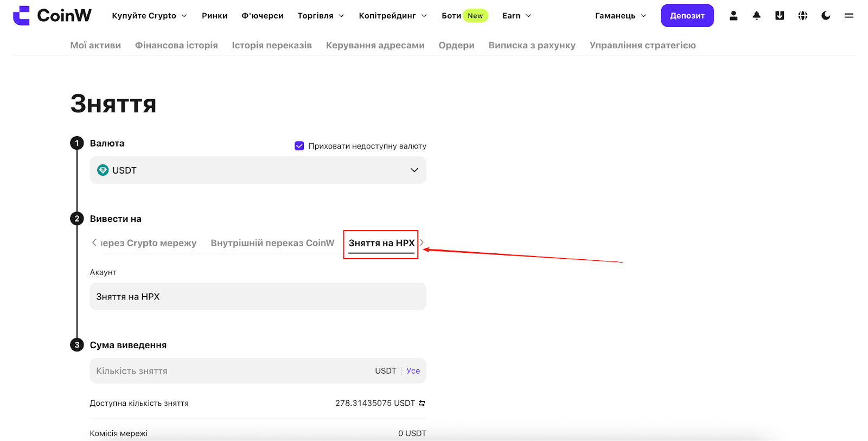Expand the Earn menu

[516, 16]
